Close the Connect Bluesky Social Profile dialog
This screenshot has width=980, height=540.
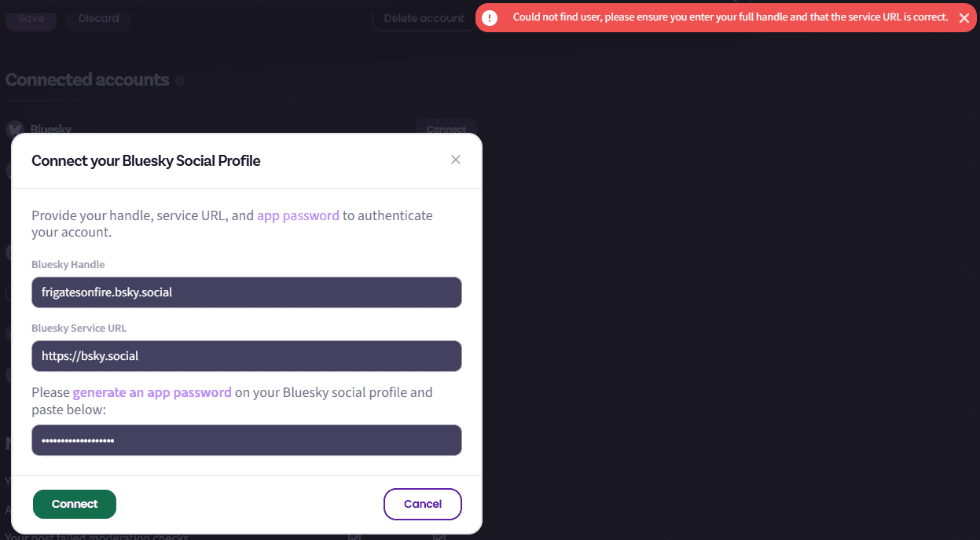point(456,160)
